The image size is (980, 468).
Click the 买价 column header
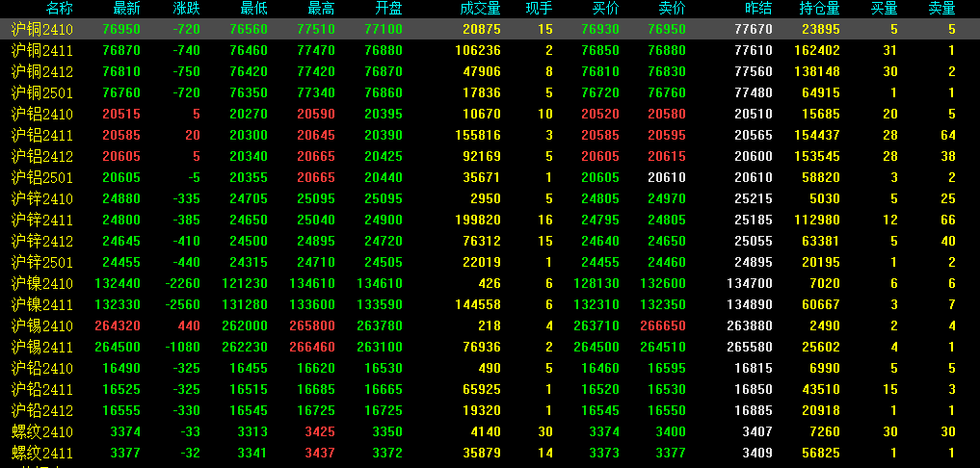pos(605,8)
